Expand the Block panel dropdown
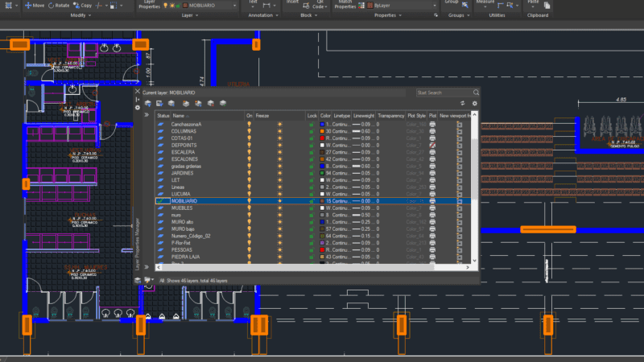The width and height of the screenshot is (644, 362). coord(308,15)
